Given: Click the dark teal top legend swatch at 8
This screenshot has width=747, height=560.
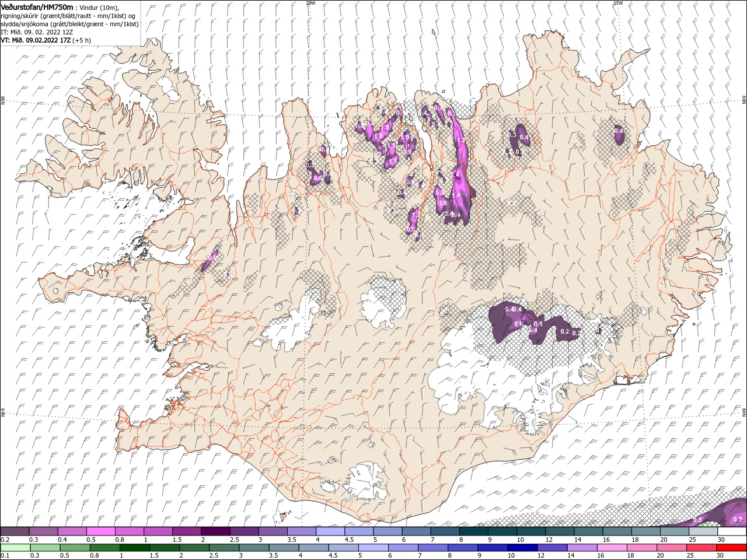Looking at the screenshot, I should tap(474, 531).
